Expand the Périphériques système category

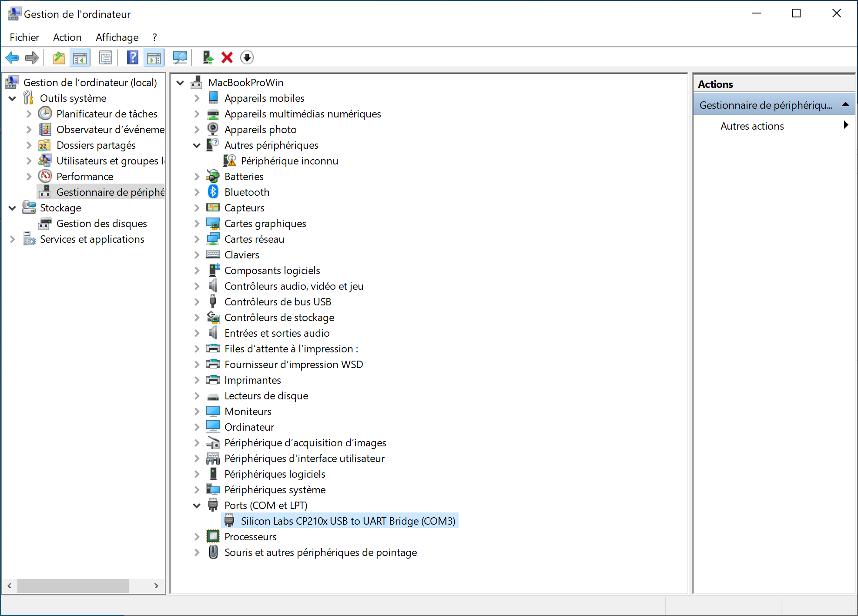(x=197, y=490)
